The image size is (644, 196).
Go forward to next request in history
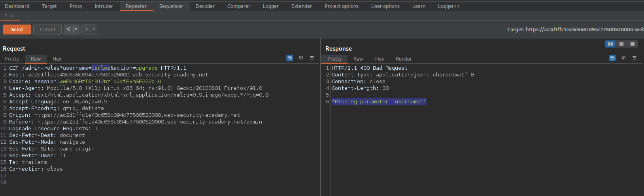pos(86,29)
